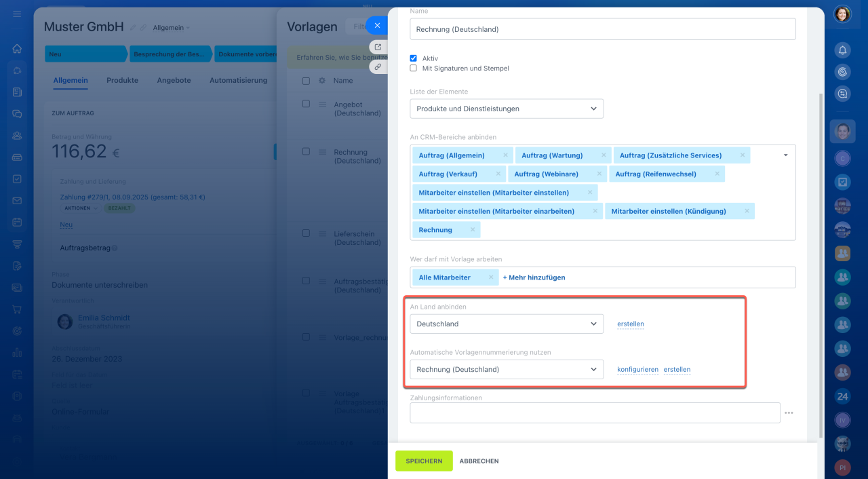Open the IV contact bubble in right sidebar
The width and height of the screenshot is (868, 479).
[842, 420]
